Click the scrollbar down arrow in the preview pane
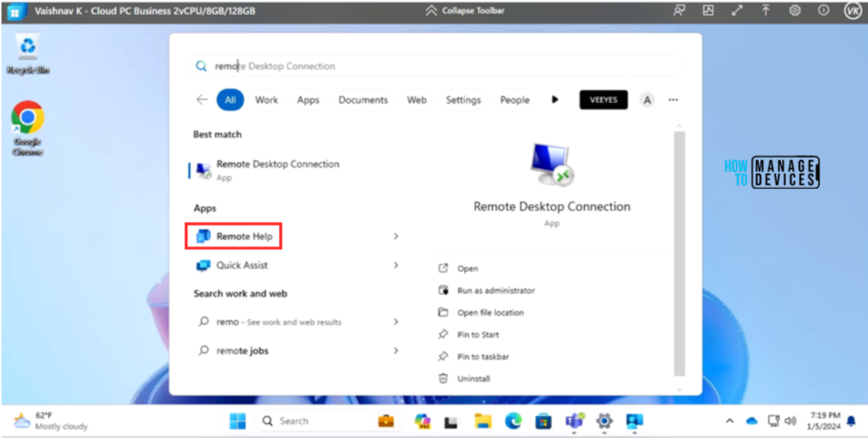The height and width of the screenshot is (438, 868). [x=680, y=390]
